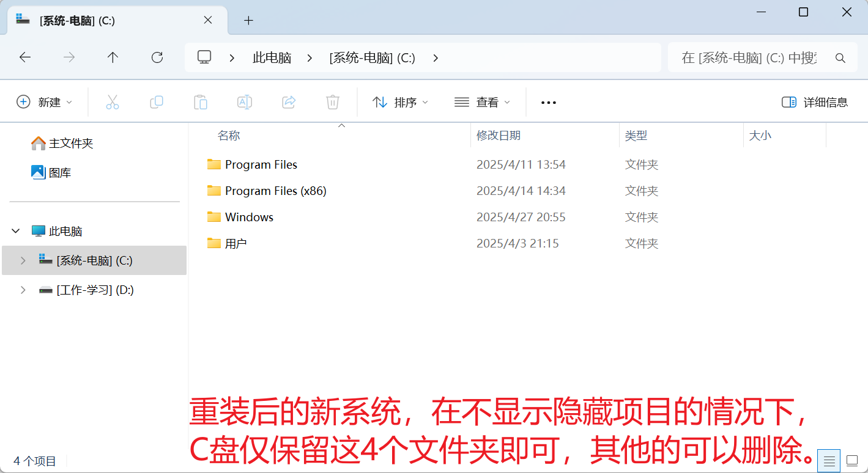Click the Program Files folder icon

click(x=213, y=164)
